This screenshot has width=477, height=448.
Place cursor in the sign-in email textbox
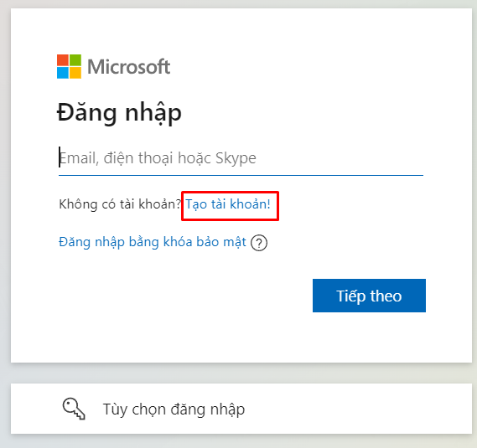[x=241, y=158]
